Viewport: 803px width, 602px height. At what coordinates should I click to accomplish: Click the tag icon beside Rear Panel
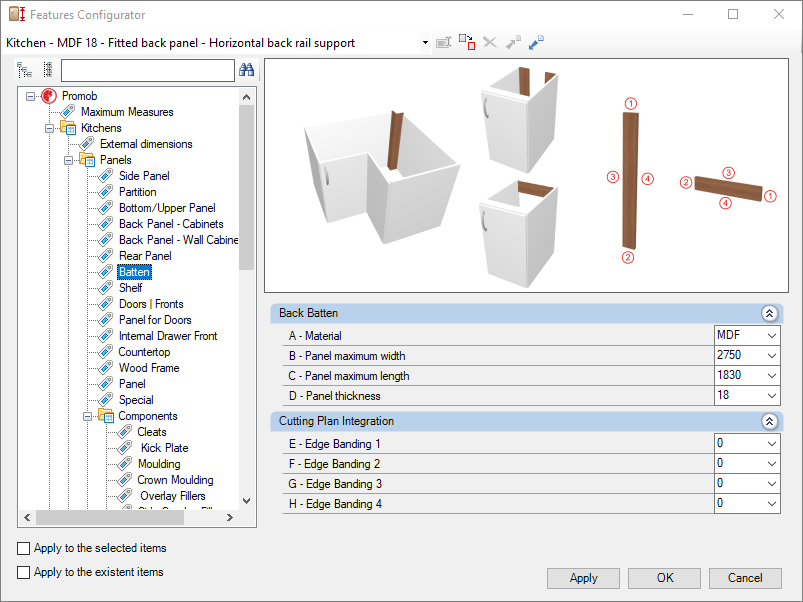105,255
